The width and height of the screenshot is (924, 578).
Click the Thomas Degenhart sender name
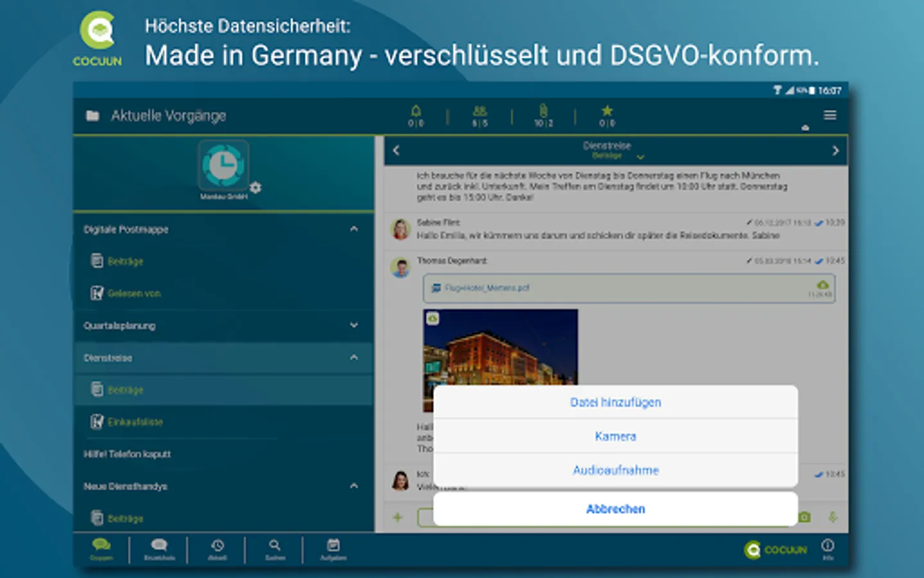pos(452,261)
